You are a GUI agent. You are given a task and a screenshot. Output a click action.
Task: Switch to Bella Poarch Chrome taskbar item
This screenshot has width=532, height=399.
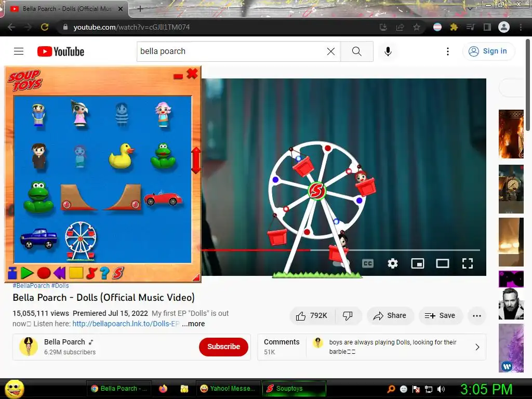pyautogui.click(x=119, y=389)
